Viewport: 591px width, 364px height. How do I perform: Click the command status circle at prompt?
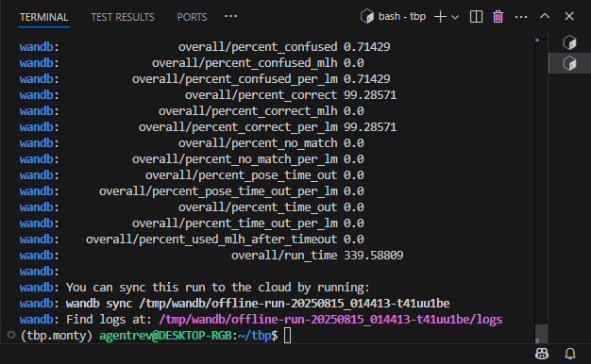(x=11, y=335)
